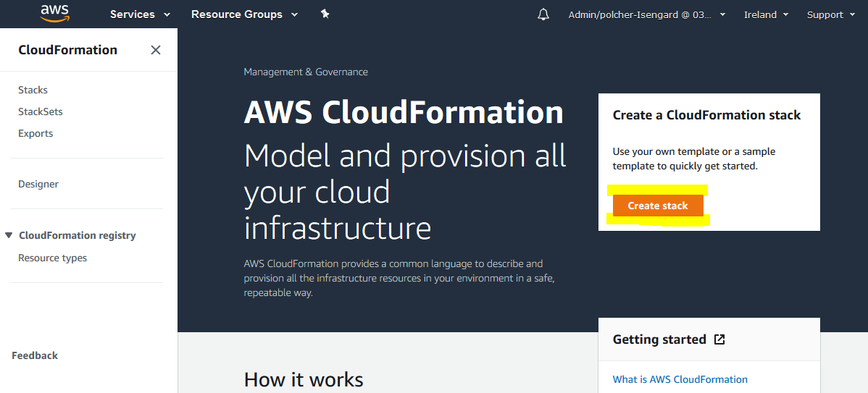
Task: Open Resource types in the sidebar
Action: (x=53, y=258)
